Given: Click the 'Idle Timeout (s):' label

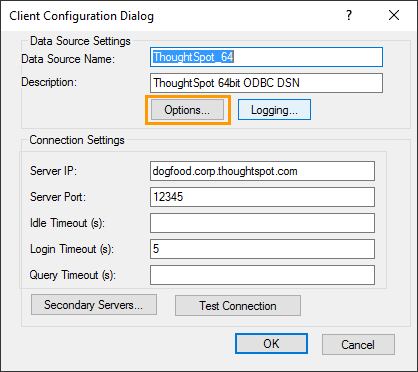Looking at the screenshot, I should point(67,223).
